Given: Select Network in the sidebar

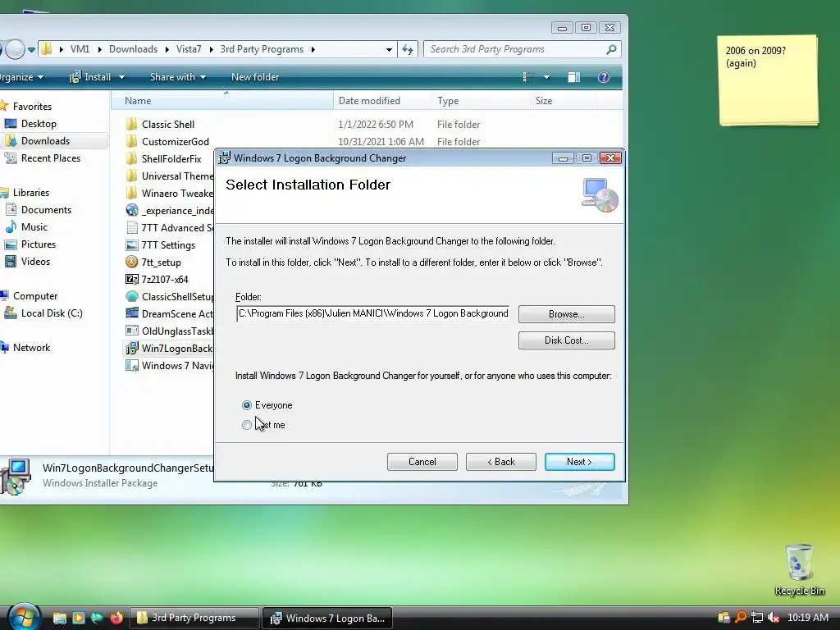Looking at the screenshot, I should coord(31,348).
